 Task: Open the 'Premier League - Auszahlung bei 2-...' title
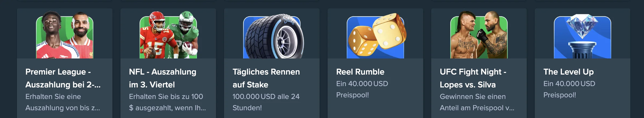63,78
